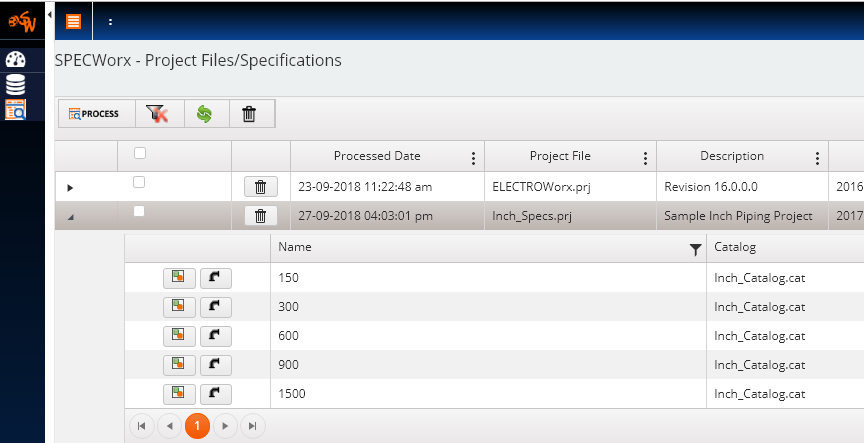864x443 pixels.
Task: Click the elbow icon for spec 300
Action: [215, 307]
